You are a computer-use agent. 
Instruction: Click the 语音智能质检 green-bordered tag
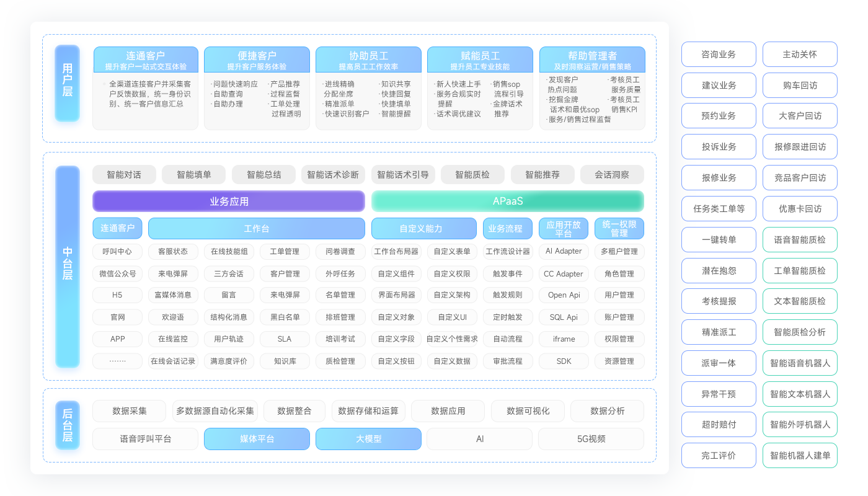pyautogui.click(x=800, y=240)
